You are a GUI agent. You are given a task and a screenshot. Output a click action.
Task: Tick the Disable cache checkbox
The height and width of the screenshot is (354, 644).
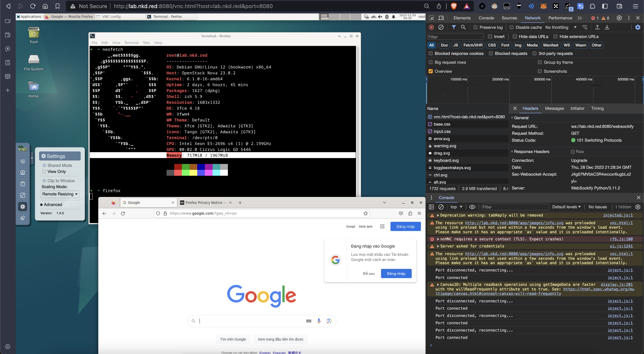click(x=512, y=27)
